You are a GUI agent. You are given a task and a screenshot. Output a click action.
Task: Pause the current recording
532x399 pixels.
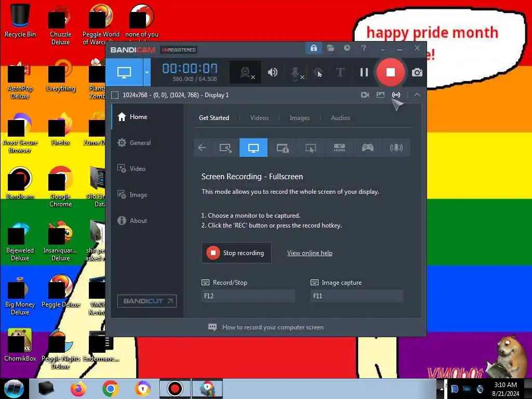pyautogui.click(x=364, y=72)
